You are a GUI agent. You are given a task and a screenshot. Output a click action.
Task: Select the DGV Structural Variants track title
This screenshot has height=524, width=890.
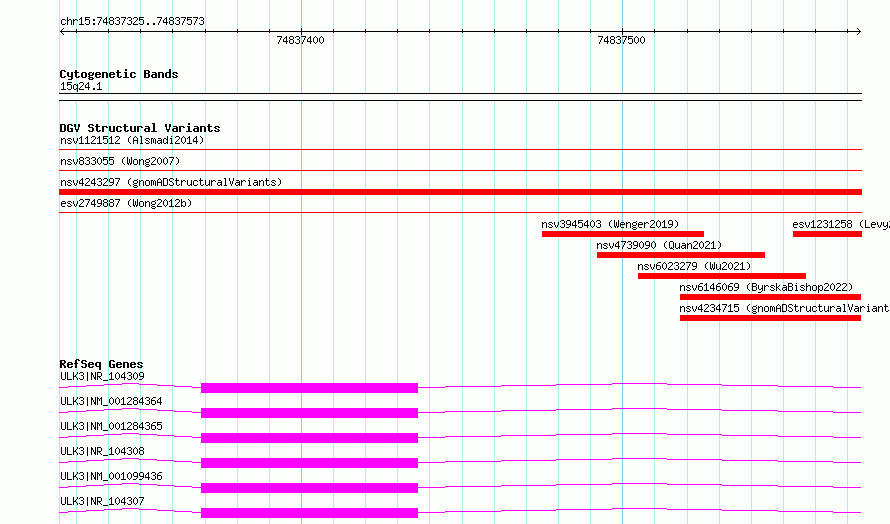(x=140, y=128)
